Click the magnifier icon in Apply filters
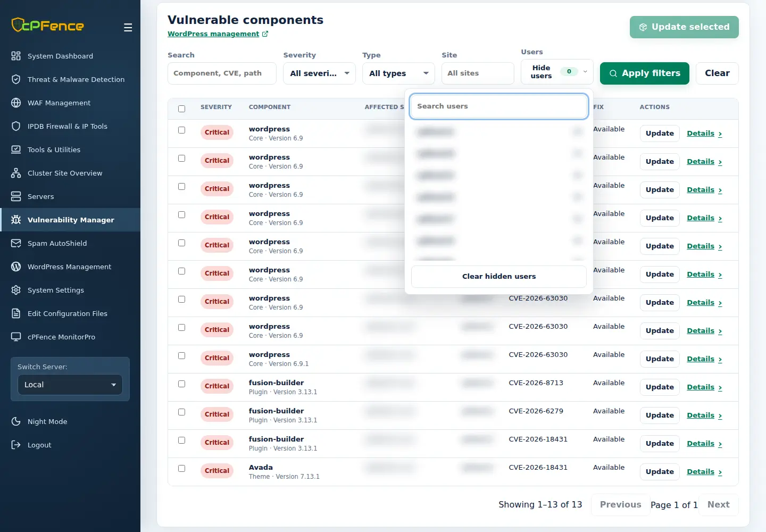The image size is (766, 532). [x=613, y=73]
